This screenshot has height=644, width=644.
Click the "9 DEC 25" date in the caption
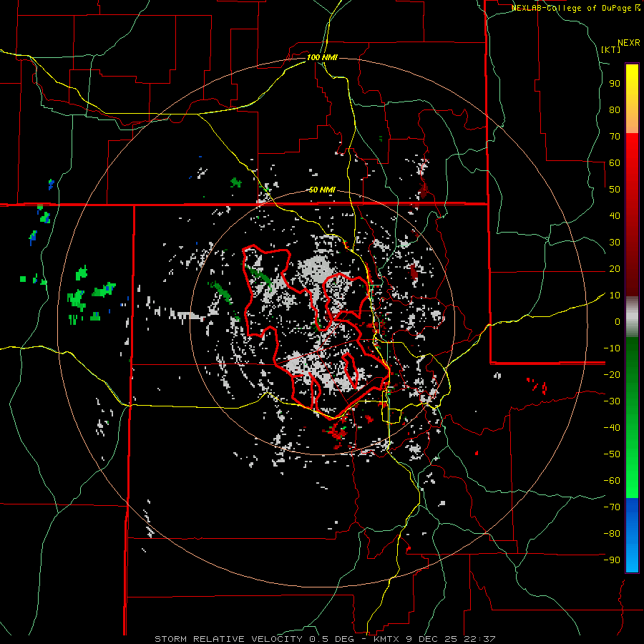(x=432, y=639)
